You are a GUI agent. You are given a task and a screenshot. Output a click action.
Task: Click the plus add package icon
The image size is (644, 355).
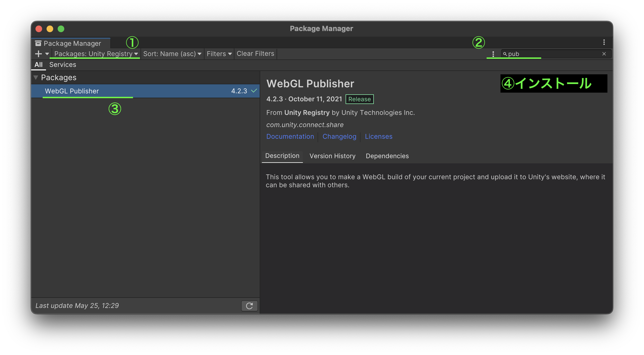pos(39,54)
